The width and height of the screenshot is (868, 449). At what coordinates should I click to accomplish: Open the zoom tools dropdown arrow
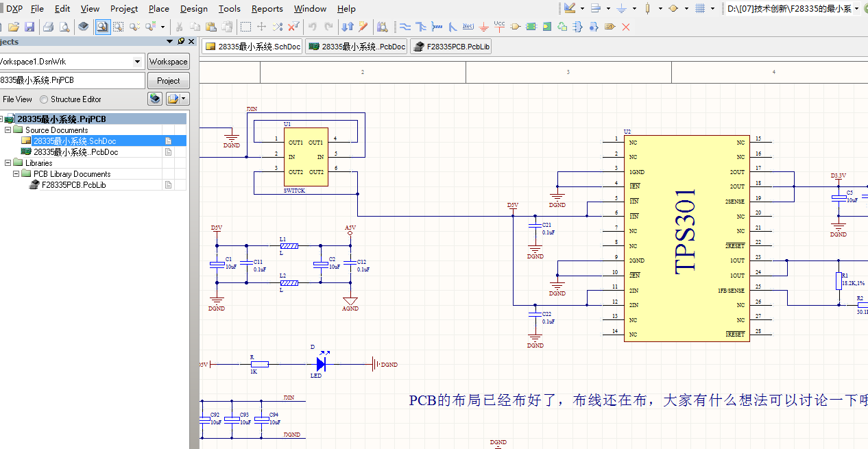point(162,27)
